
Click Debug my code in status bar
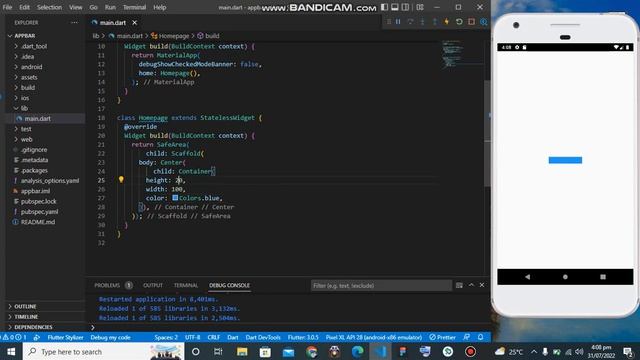pos(110,337)
